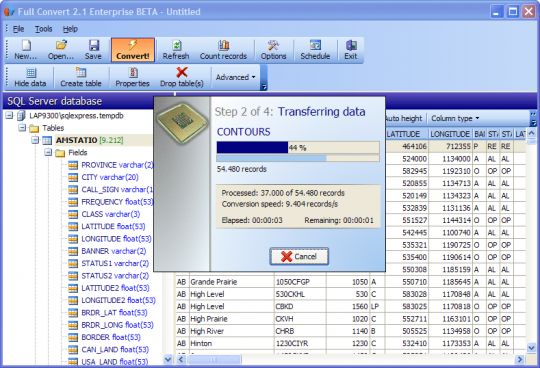540x368 pixels.
Task: Click the LONGITUDE2 float(53) field icon
Action: [x=73, y=301]
